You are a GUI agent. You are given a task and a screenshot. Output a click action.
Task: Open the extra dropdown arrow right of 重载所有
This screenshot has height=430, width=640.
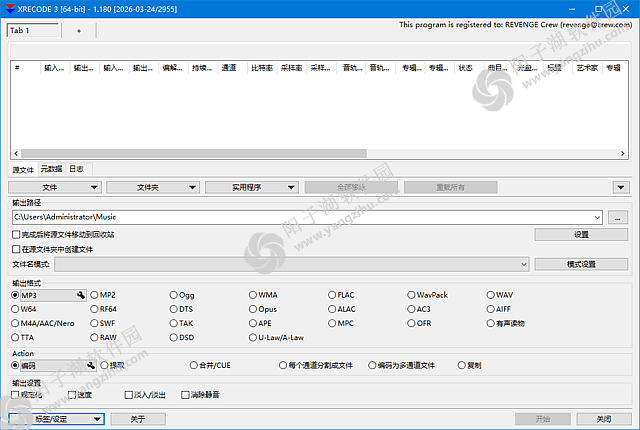621,187
